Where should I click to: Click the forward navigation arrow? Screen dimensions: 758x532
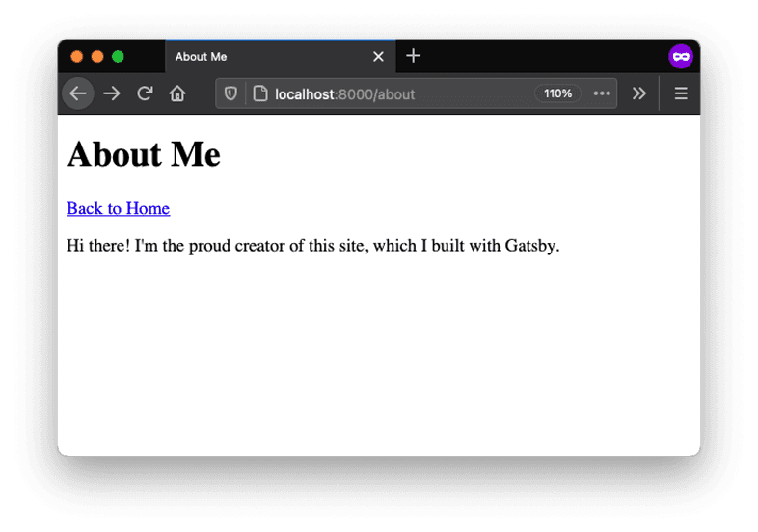(112, 93)
